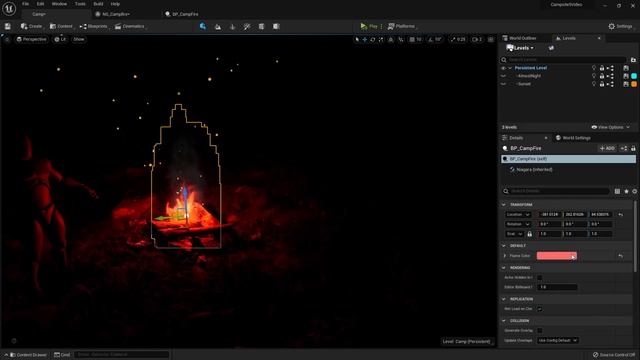Open the File menu
Viewport: 640px width, 360px height.
click(25, 4)
